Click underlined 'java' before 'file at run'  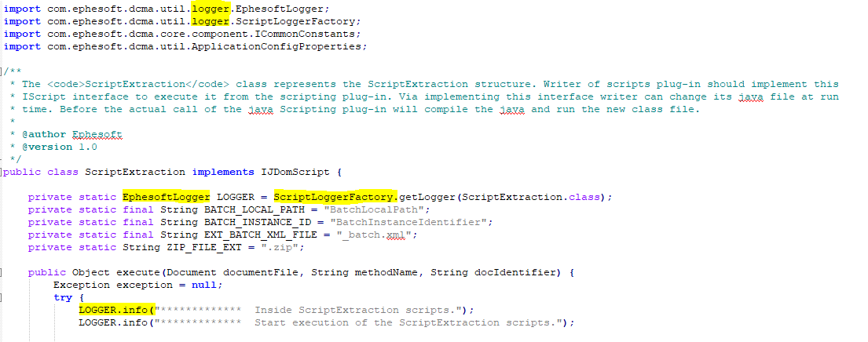[751, 96]
